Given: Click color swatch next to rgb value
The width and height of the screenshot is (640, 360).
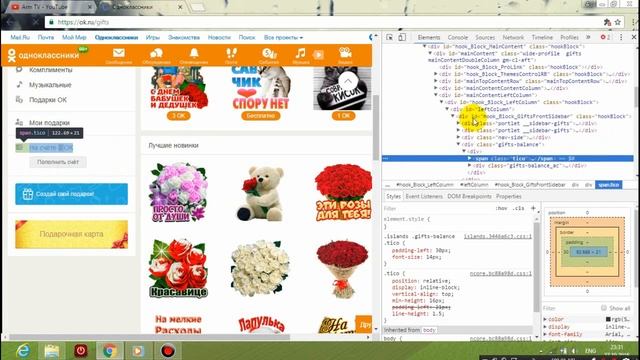Looking at the screenshot, I should [x=608, y=319].
